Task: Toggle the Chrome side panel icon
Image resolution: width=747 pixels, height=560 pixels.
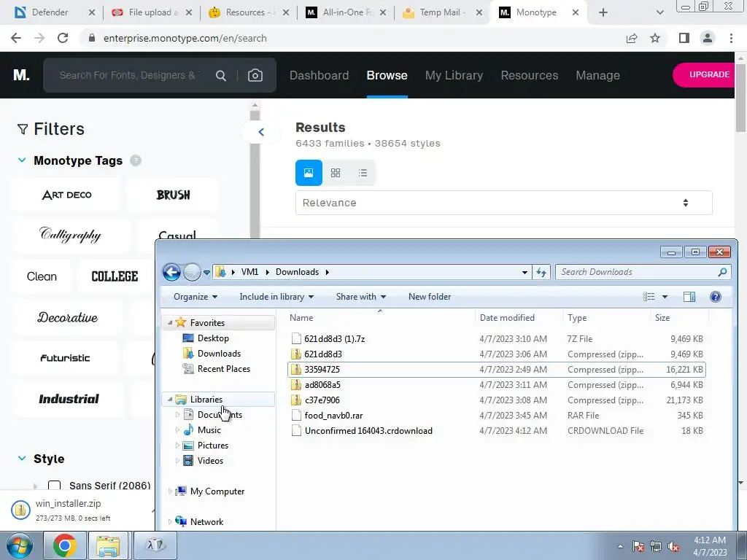Action: (x=684, y=38)
